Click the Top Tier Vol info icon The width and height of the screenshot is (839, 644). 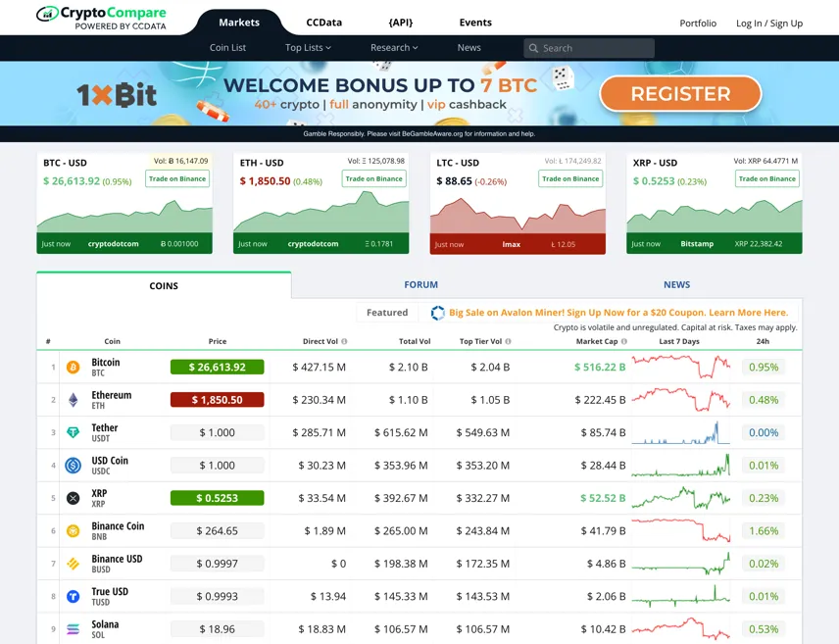click(x=509, y=341)
